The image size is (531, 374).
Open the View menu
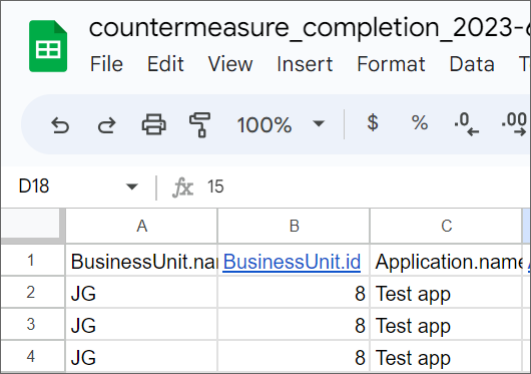pos(230,64)
